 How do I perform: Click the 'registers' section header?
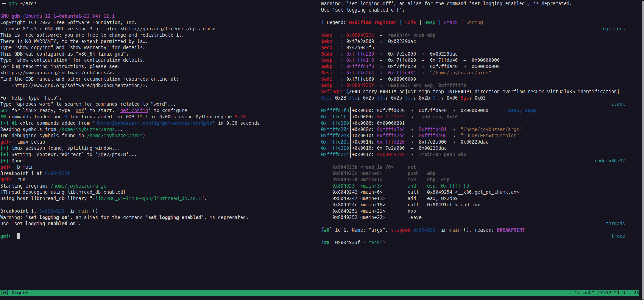[613, 29]
